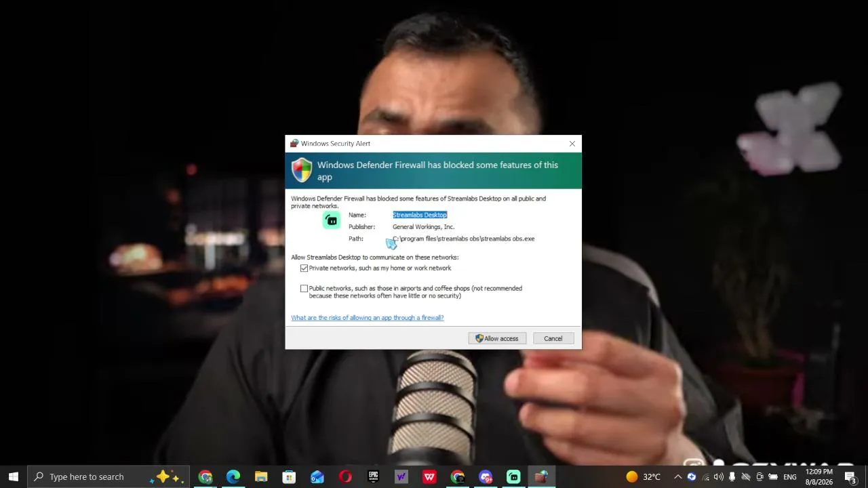Open Outlook from the taskbar
The image size is (868, 488).
(317, 476)
